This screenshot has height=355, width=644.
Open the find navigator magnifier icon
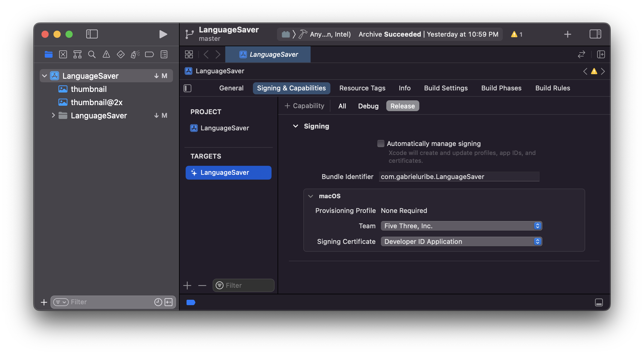[x=92, y=54]
